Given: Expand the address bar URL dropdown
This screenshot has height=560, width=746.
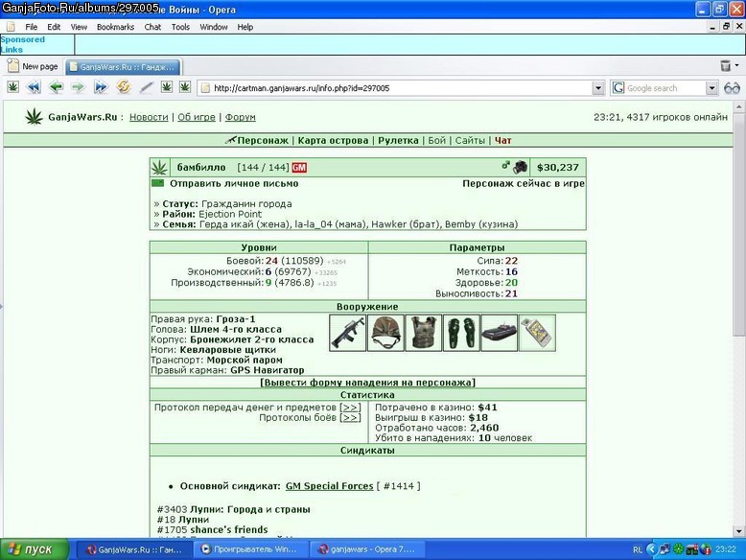Looking at the screenshot, I should point(598,88).
